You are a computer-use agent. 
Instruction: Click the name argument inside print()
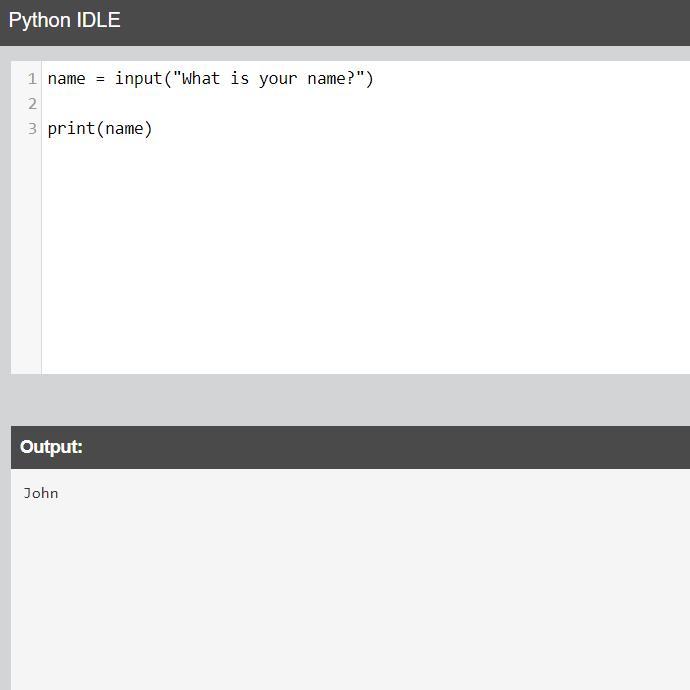pos(125,129)
